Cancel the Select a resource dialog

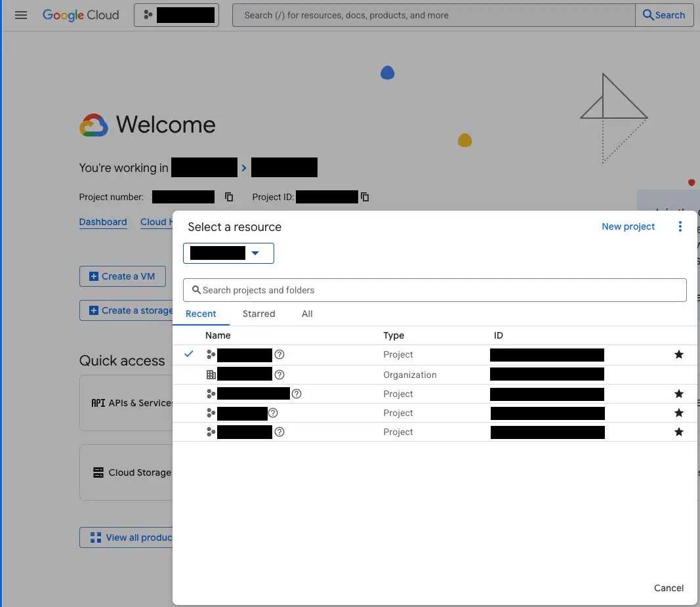point(669,588)
